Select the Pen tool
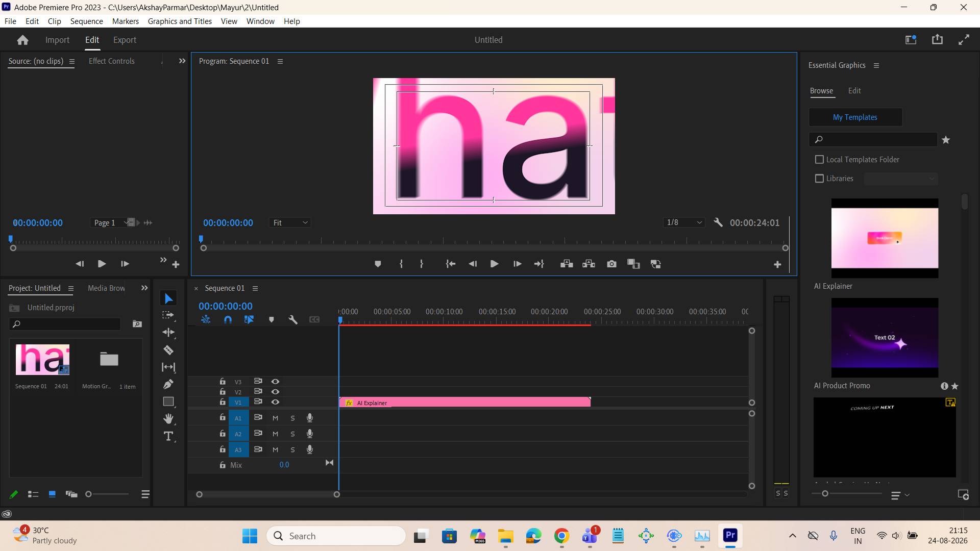 coord(168,384)
